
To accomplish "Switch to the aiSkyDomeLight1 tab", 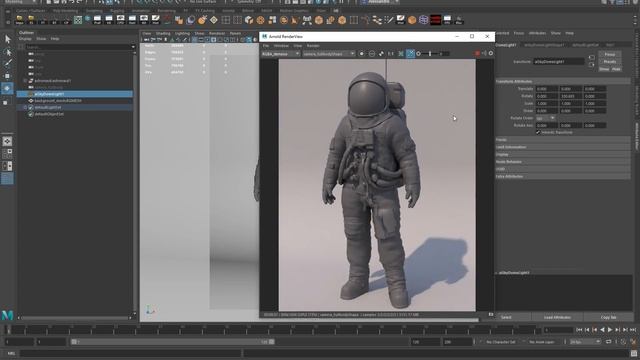I will click(507, 45).
